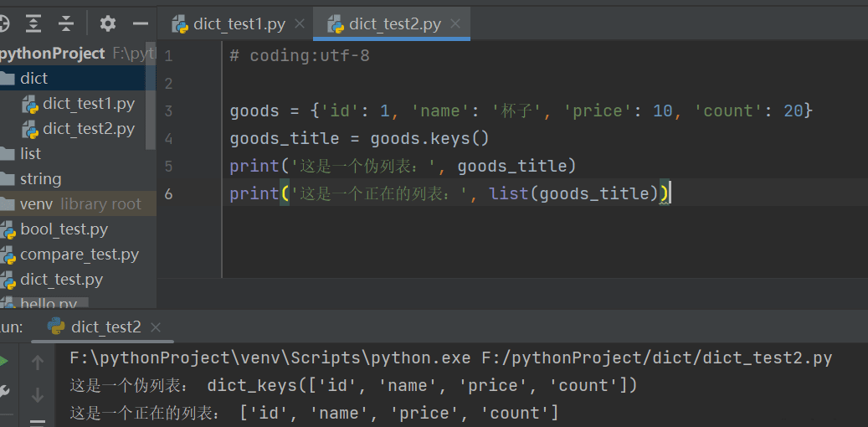
Task: Open dict_test1.py from the project tree
Action: [x=88, y=104]
